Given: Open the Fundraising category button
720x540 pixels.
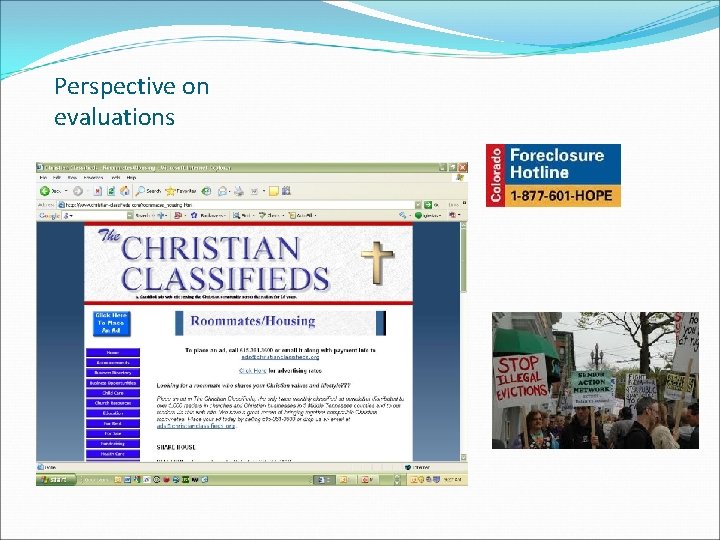Looking at the screenshot, I should (x=113, y=444).
